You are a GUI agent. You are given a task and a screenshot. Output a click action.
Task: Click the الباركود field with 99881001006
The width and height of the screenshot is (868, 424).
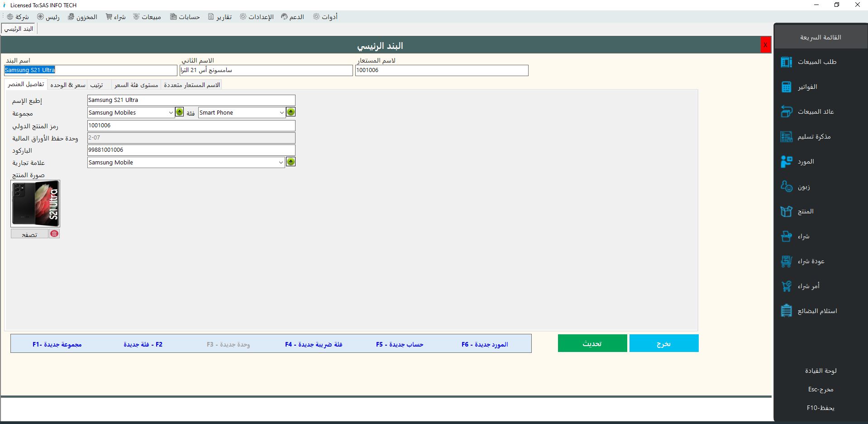[x=191, y=150]
